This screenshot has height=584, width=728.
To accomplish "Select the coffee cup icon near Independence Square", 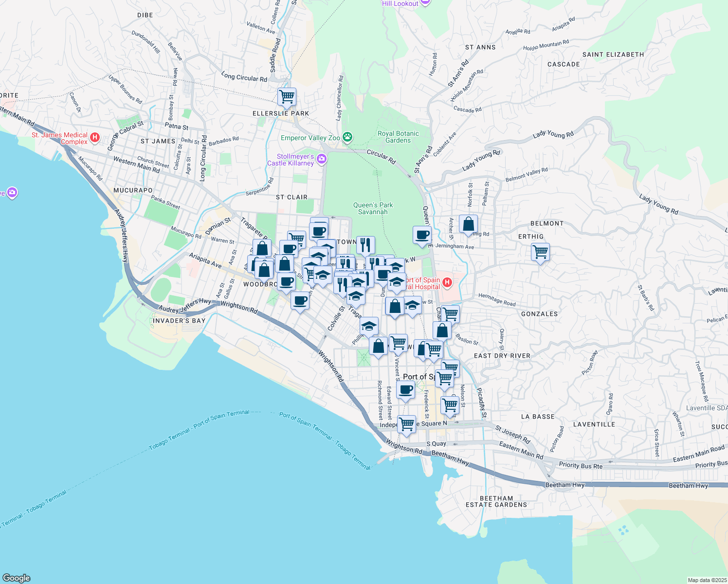I will 405,390.
